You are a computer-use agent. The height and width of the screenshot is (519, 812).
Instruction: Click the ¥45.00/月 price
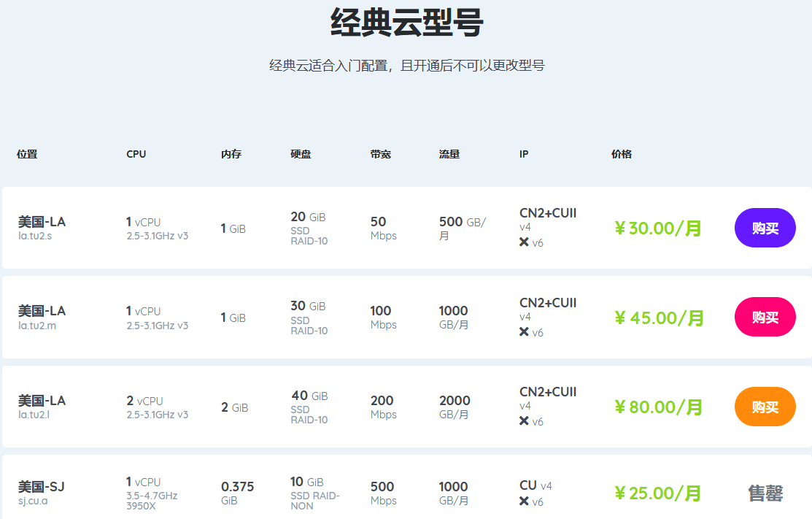(x=659, y=318)
